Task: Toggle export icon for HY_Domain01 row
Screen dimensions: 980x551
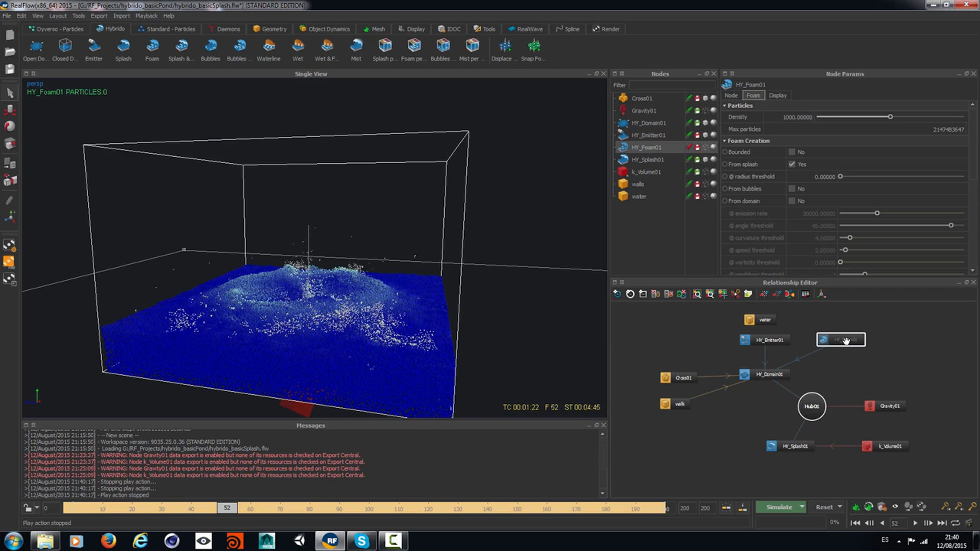Action: pos(697,123)
